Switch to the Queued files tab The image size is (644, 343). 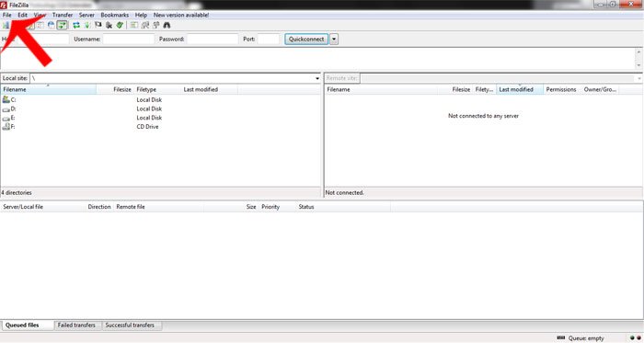(x=27, y=325)
